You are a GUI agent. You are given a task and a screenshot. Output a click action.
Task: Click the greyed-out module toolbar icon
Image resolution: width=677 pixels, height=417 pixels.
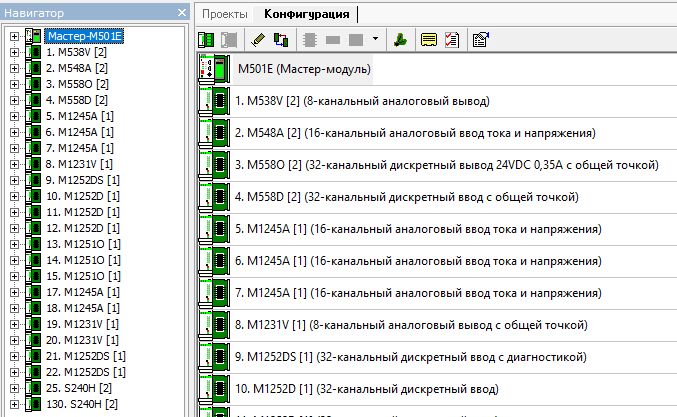229,40
